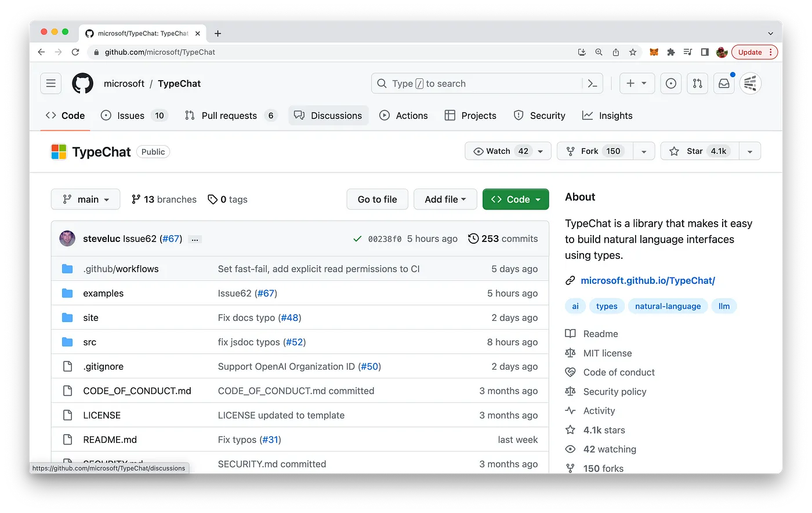Open a new browser tab with plus
The image size is (812, 513).
218,33
